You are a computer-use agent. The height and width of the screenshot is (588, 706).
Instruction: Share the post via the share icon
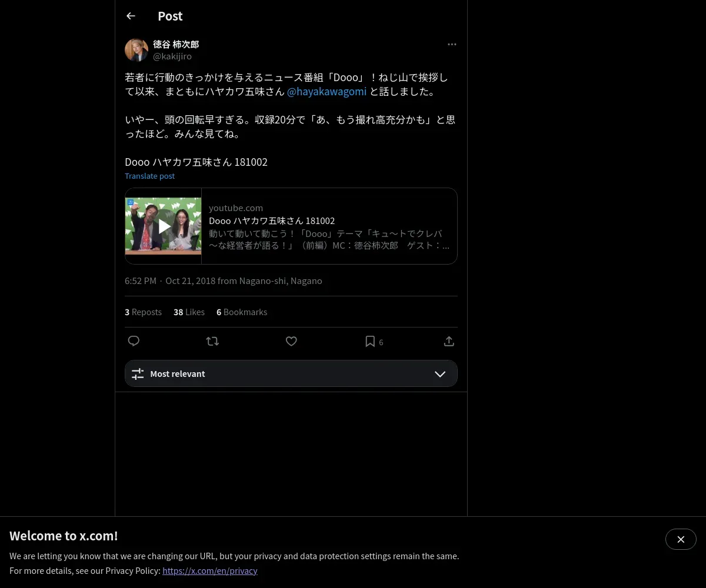coord(449,341)
